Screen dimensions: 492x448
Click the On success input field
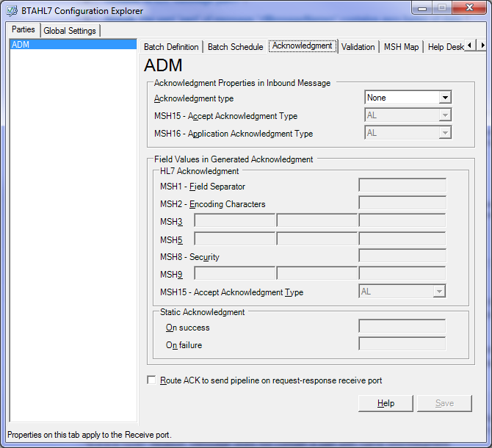tap(402, 326)
